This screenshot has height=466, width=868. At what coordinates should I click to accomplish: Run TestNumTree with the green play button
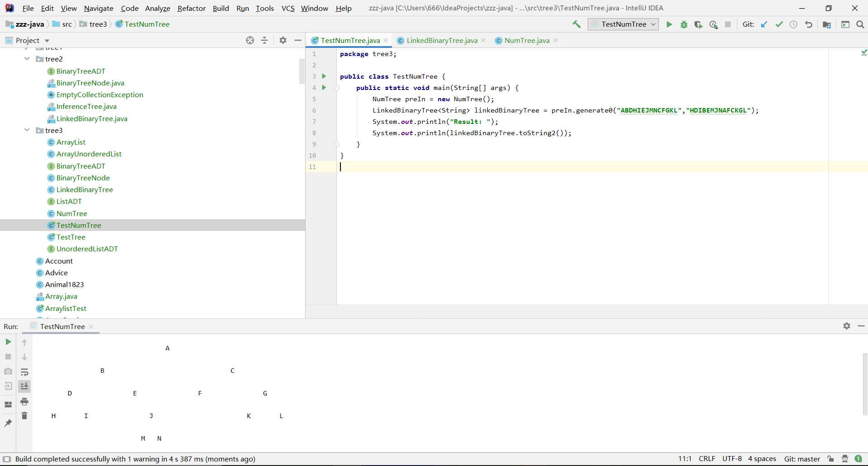tap(669, 24)
